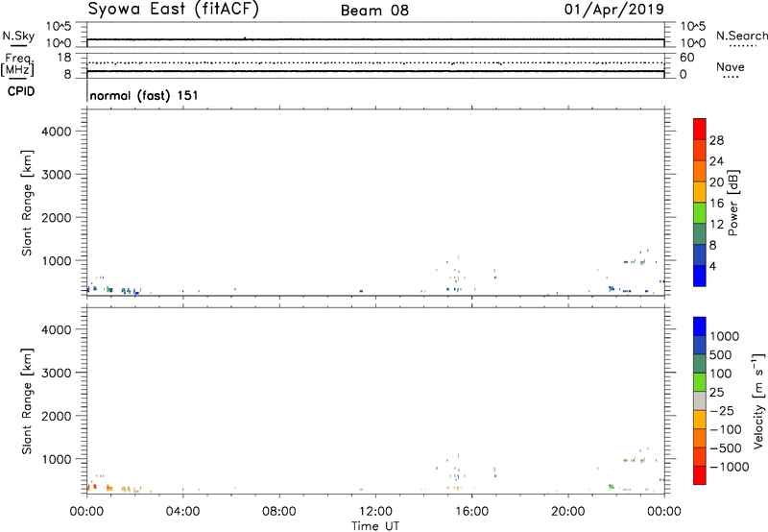Click the dark blue bottom Power colorbar segment
The image size is (768, 532).
[x=700, y=274]
